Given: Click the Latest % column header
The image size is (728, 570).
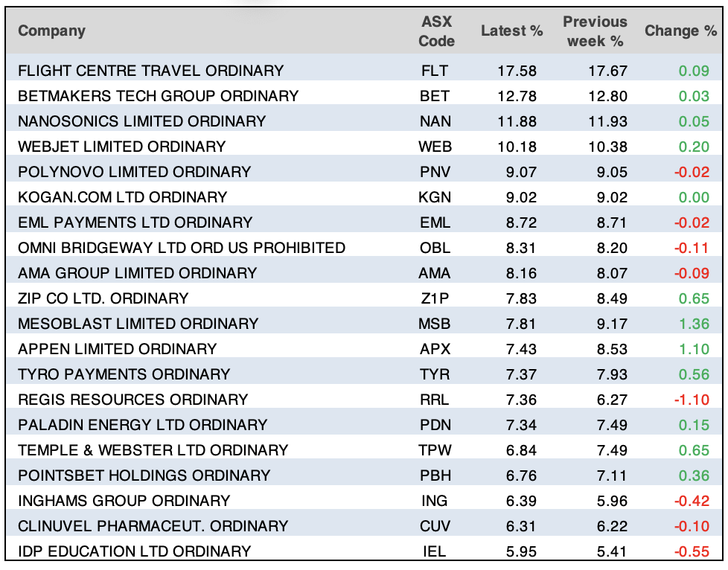Looking at the screenshot, I should (512, 31).
